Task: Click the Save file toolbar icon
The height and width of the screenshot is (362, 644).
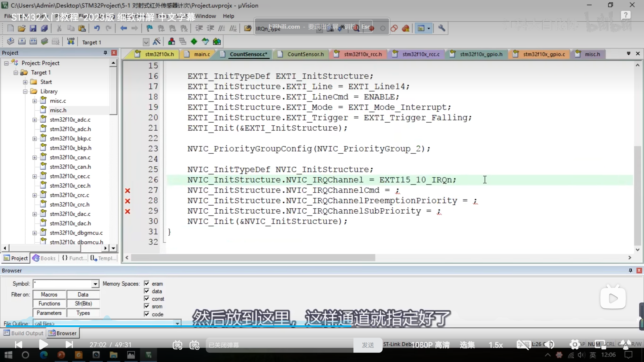Action: tap(33, 28)
